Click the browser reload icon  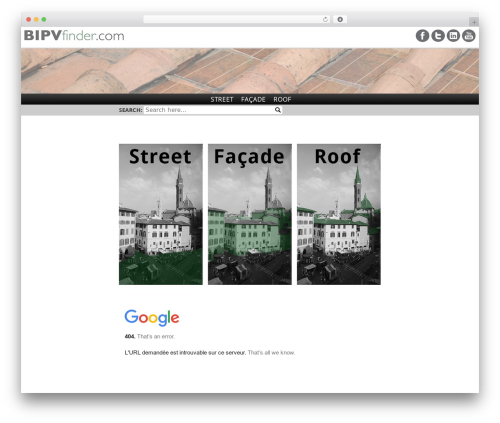325,19
